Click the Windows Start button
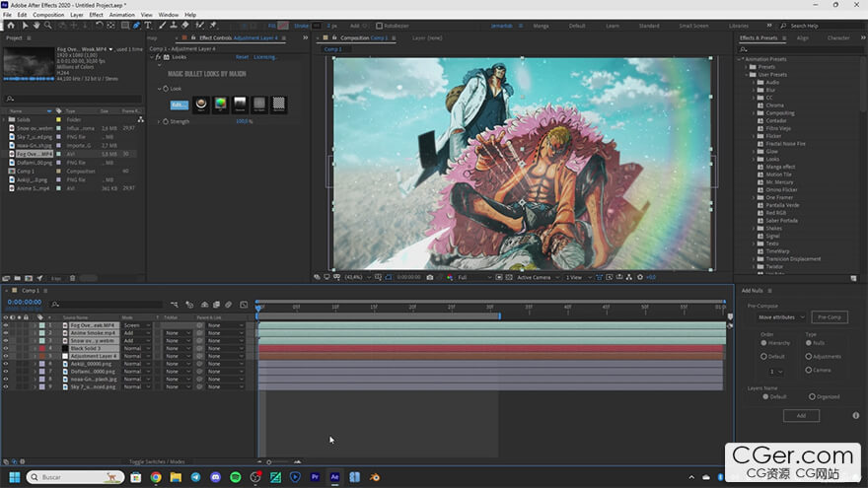Screen dimensions: 868x488 [x=15, y=477]
